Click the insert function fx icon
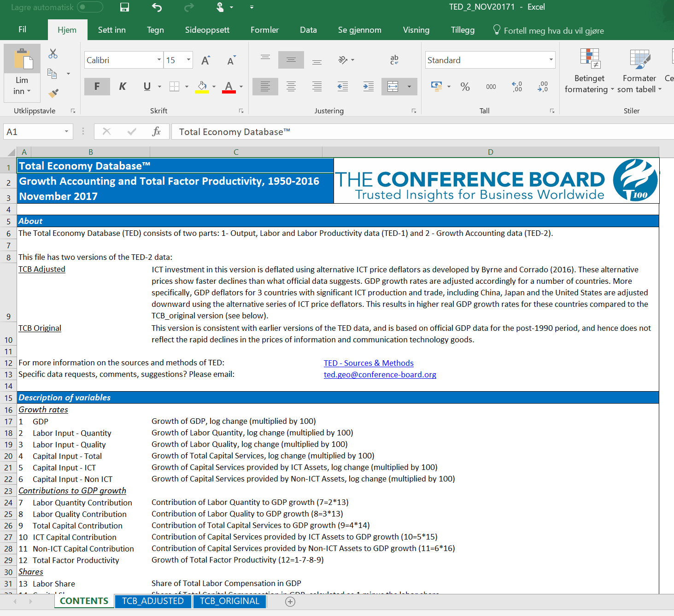 coord(157,132)
